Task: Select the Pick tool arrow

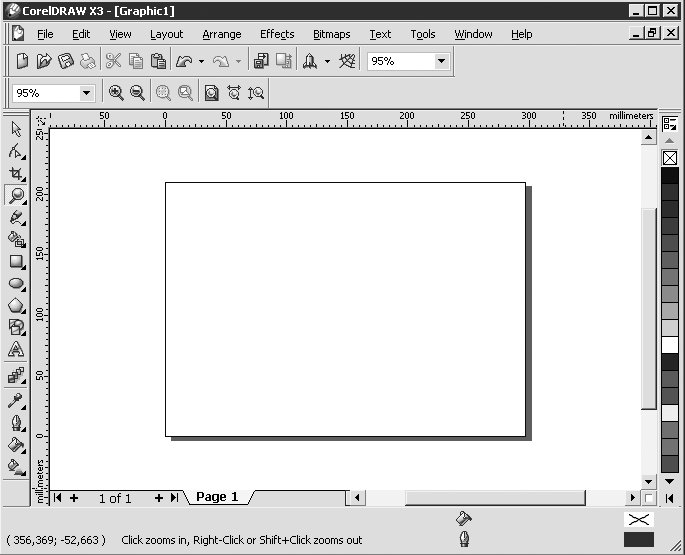Action: 16,129
